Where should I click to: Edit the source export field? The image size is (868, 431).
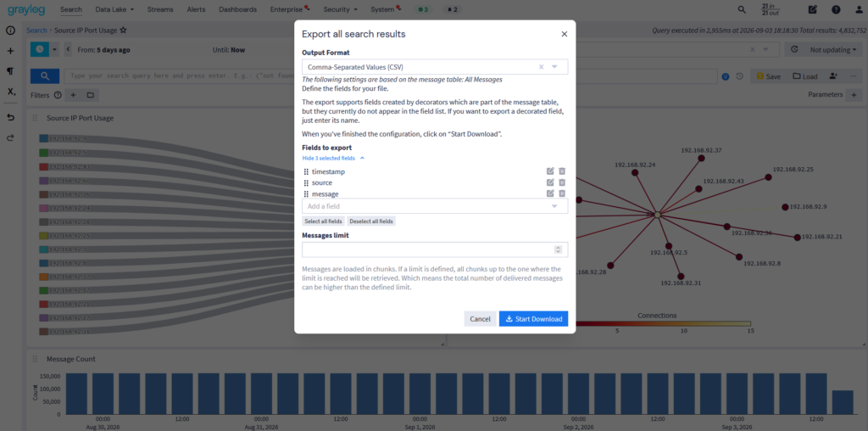click(x=550, y=182)
